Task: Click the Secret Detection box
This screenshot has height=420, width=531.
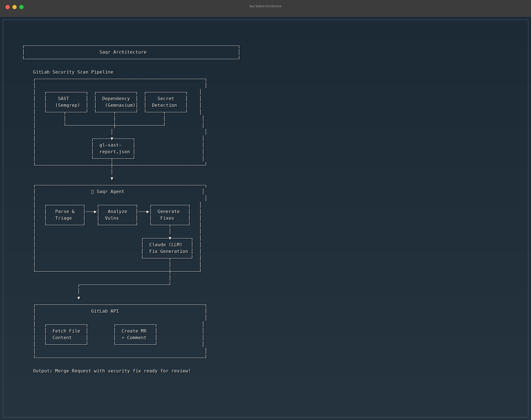Action: pyautogui.click(x=166, y=102)
